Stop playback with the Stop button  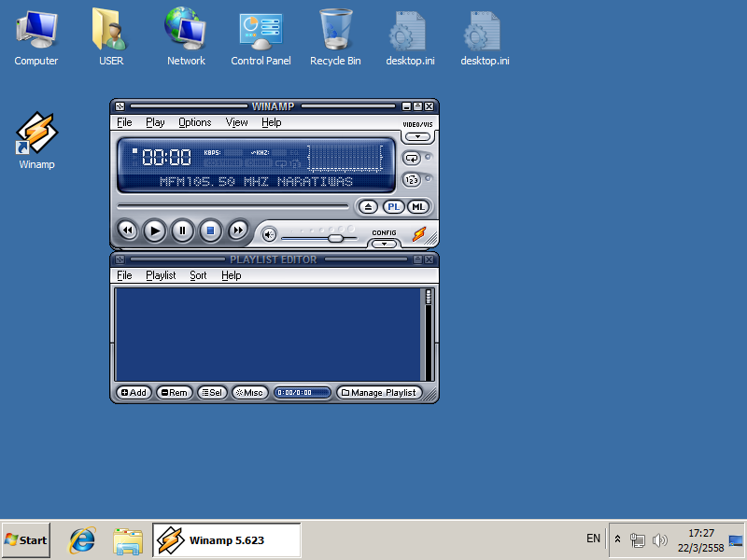(x=210, y=231)
